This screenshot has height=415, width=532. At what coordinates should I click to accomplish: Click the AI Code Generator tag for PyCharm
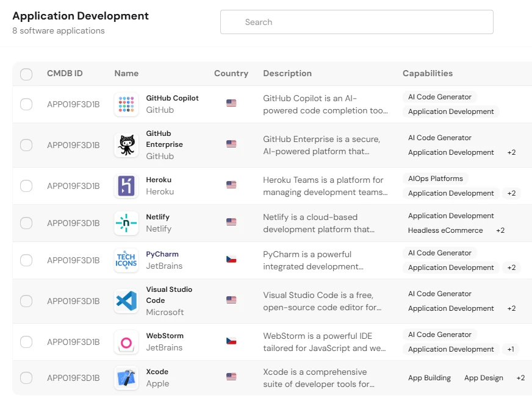pos(440,253)
